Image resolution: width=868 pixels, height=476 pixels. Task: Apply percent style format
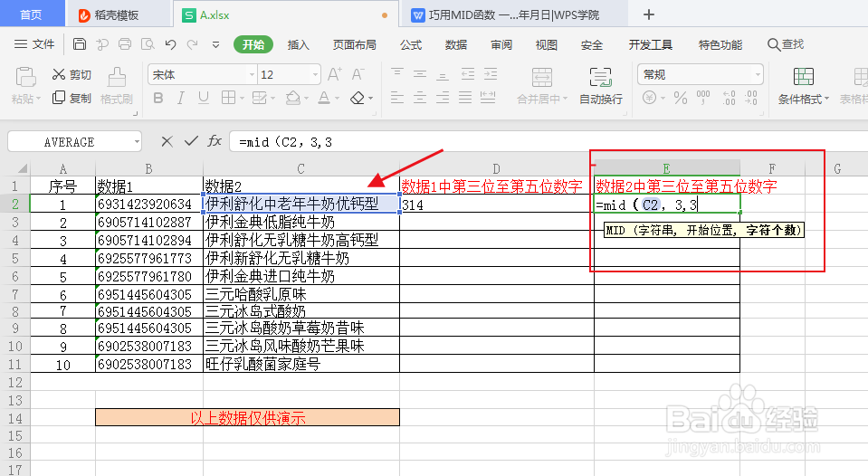coord(681,99)
